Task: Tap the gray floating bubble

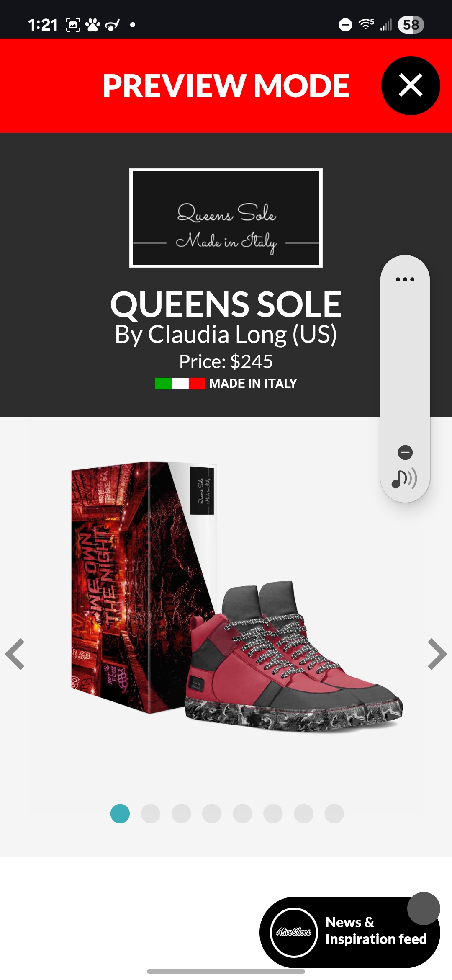Action: point(424,908)
